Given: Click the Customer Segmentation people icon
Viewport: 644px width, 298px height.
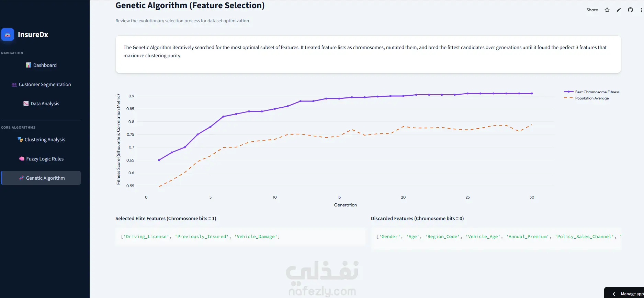Looking at the screenshot, I should [x=14, y=85].
